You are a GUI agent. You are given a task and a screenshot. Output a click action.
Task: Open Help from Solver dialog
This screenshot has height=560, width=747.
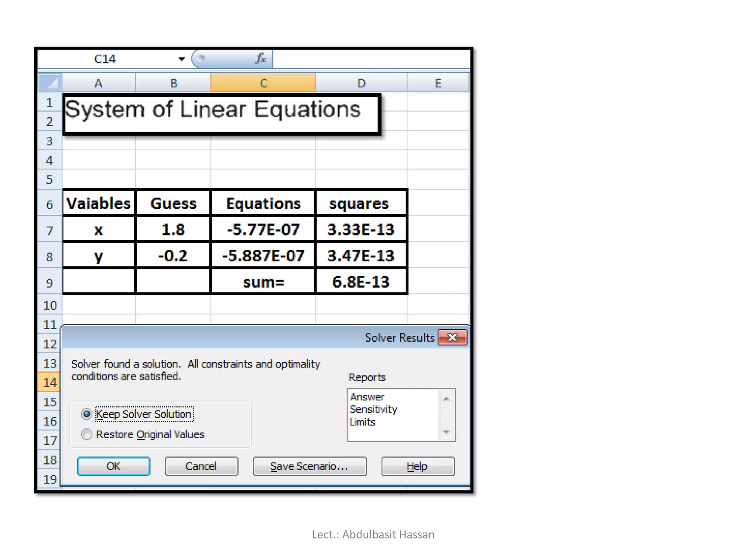click(417, 466)
